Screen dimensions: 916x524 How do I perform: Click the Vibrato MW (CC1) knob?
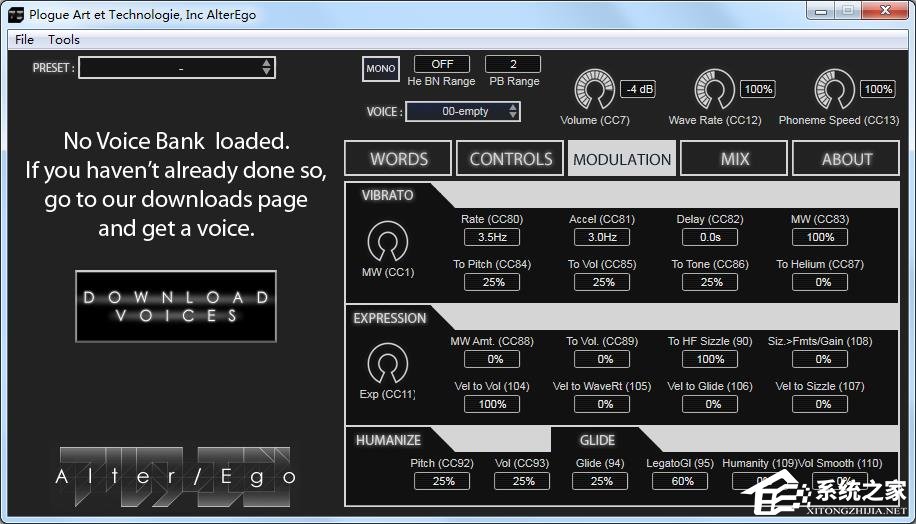point(387,243)
